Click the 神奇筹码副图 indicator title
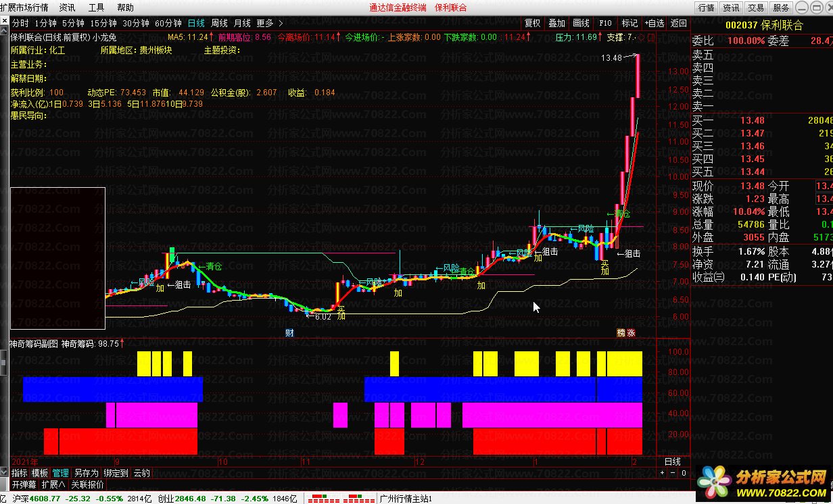Image resolution: width=833 pixels, height=504 pixels. (x=34, y=343)
